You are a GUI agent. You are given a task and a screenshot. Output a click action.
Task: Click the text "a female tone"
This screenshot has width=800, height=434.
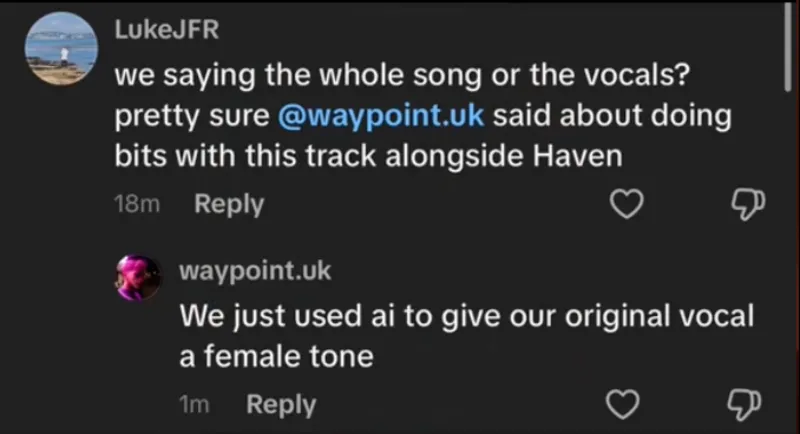[275, 356]
